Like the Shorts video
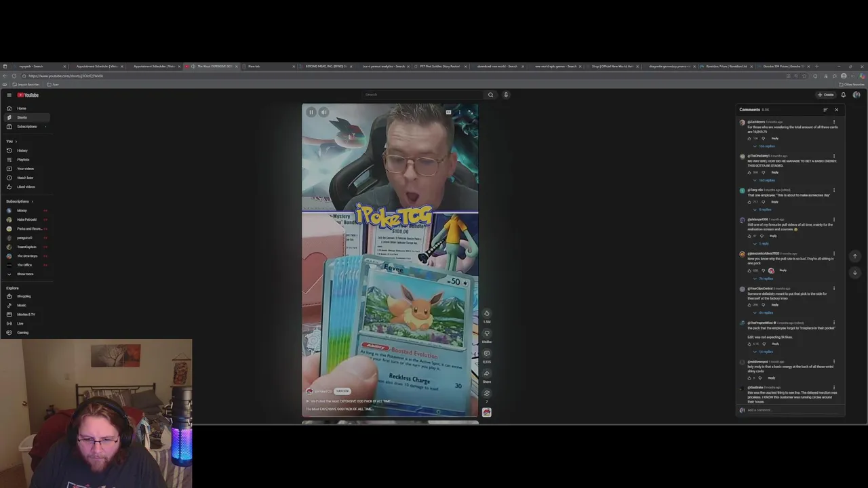This screenshot has height=488, width=868. coord(486,314)
